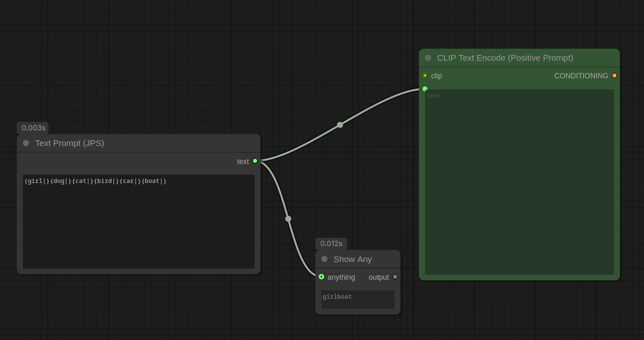Viewport: 644px width, 340px height.
Task: Click the CONDITIONING output label
Action: pos(581,76)
